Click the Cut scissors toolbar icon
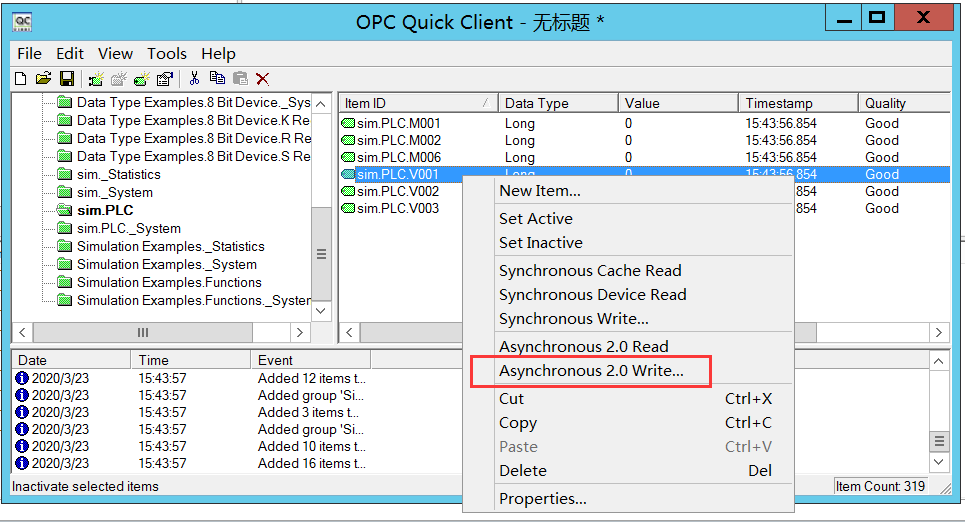 (194, 78)
